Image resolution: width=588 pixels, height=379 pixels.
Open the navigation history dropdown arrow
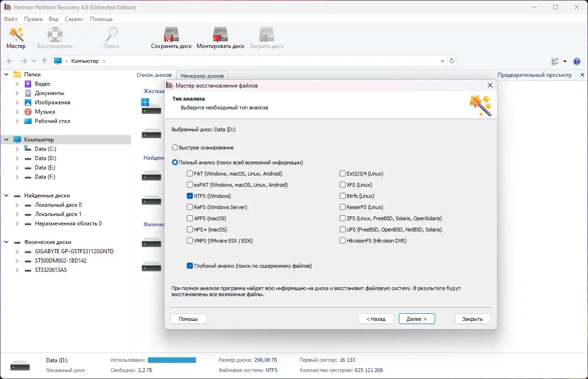[34, 61]
